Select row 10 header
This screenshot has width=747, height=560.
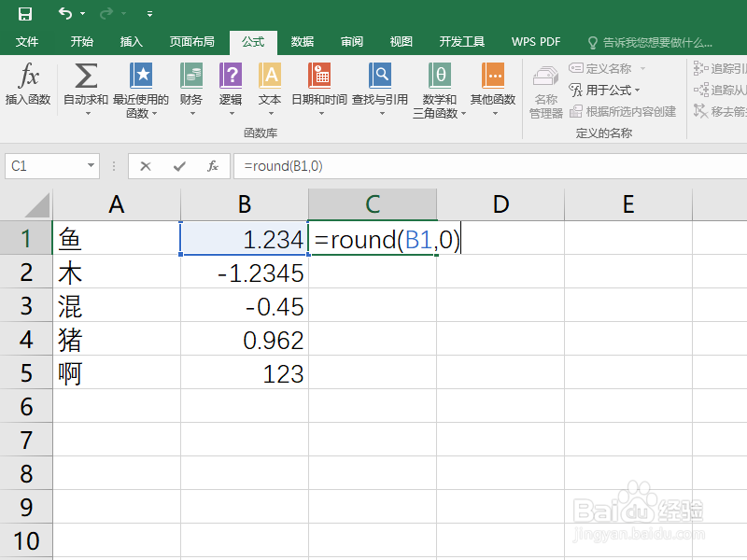[x=26, y=540]
